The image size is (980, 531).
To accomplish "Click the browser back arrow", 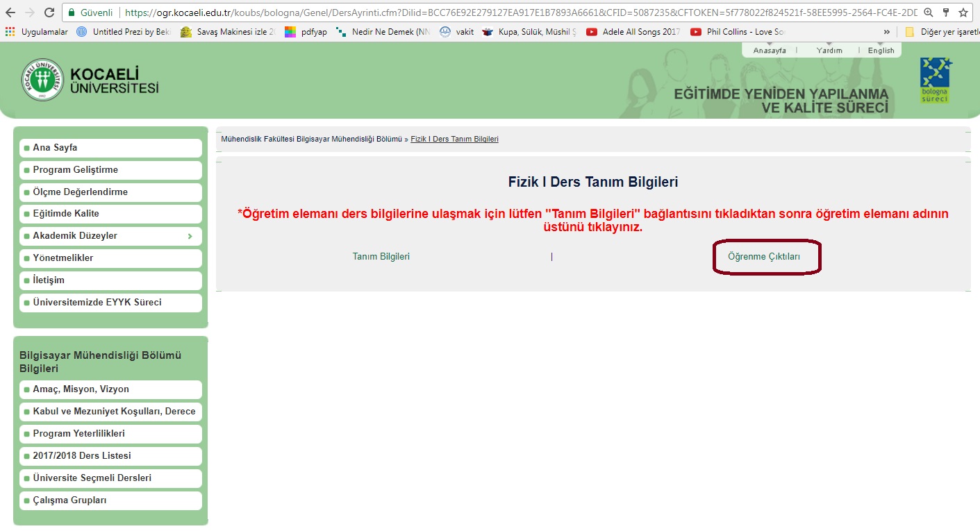I will [x=10, y=12].
